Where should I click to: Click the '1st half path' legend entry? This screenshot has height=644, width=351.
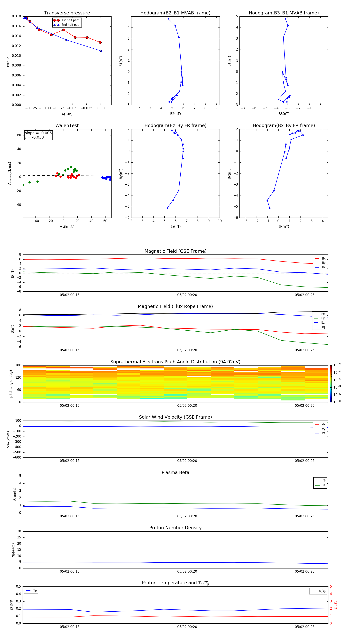[67, 20]
